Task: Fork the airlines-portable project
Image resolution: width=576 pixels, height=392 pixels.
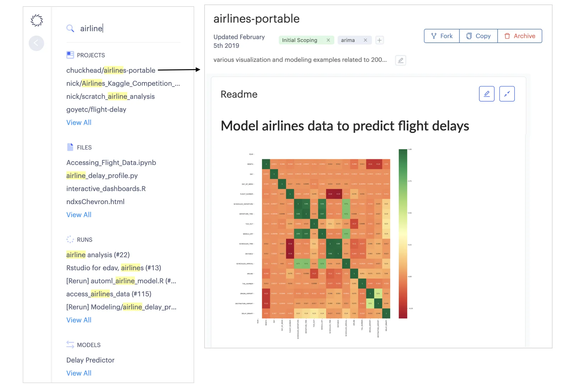Action: click(x=442, y=36)
